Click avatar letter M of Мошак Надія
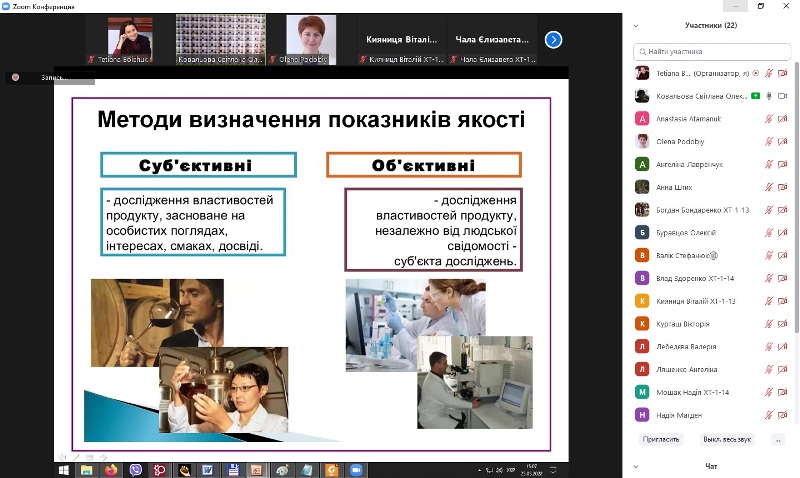 click(x=642, y=392)
